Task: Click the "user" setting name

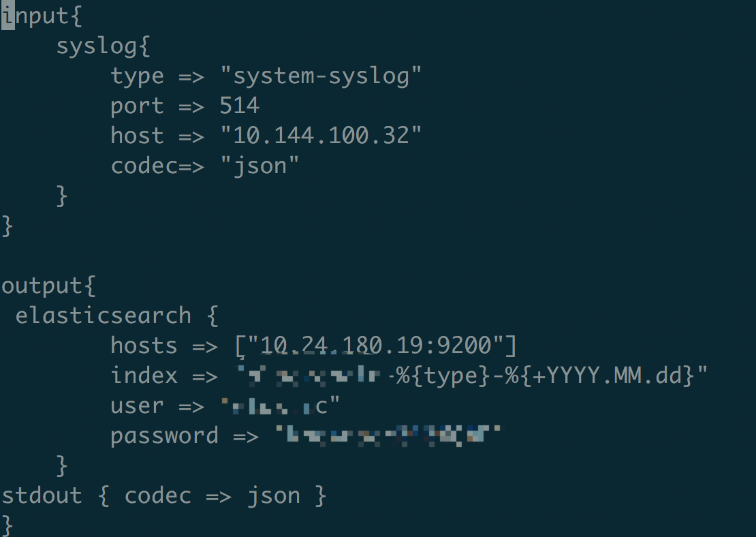Action: 137,405
